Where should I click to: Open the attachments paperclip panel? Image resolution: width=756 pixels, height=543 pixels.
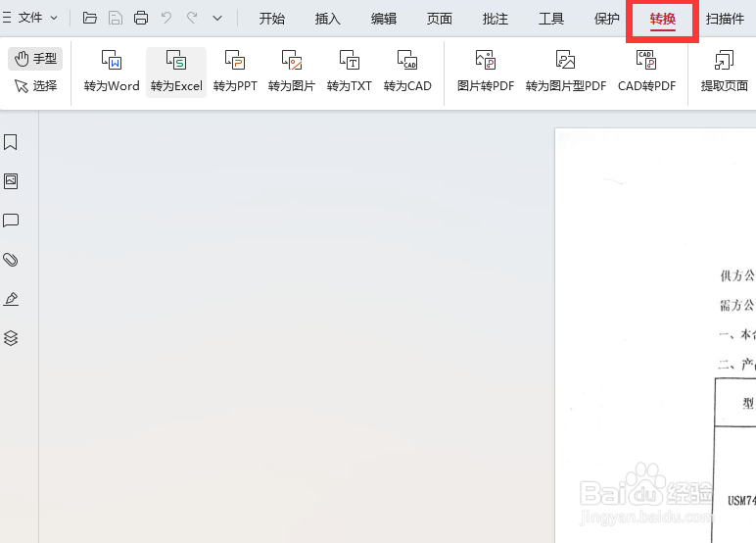coord(11,260)
